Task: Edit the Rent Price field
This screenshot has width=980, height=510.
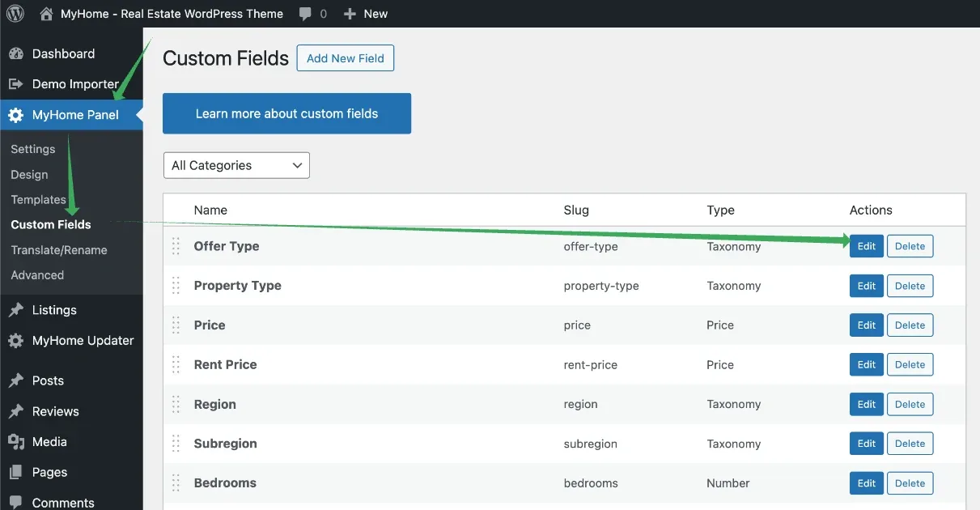Action: (867, 364)
